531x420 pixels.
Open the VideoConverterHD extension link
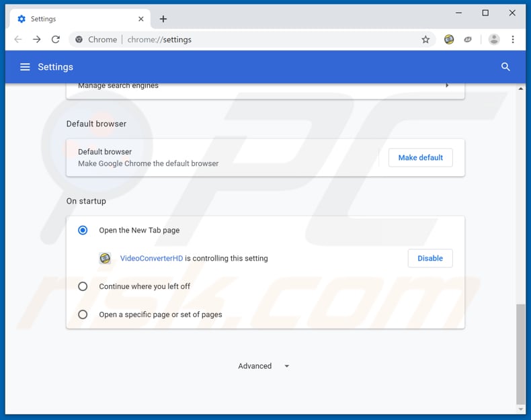coord(151,258)
